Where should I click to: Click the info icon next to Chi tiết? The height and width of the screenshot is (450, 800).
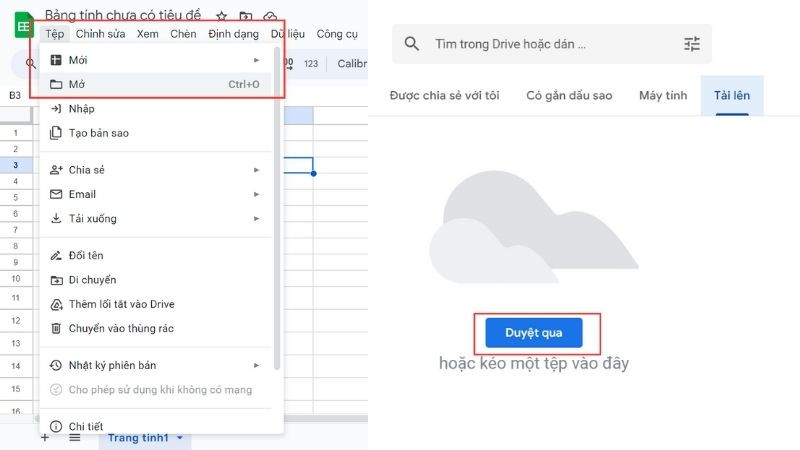pyautogui.click(x=56, y=426)
